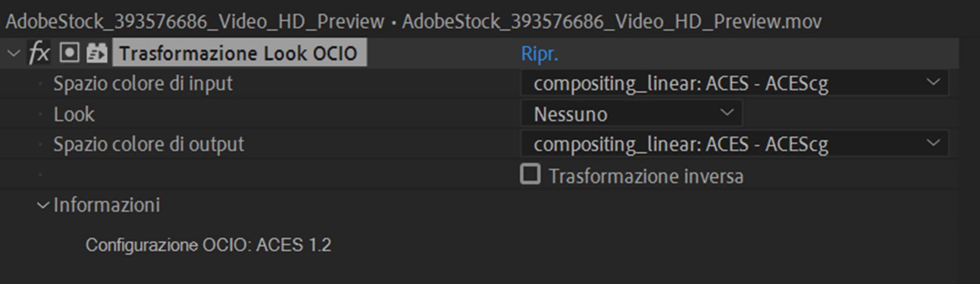Open the Look dropdown set to Nessuno
Viewport: 980px width, 284px height.
631,114
